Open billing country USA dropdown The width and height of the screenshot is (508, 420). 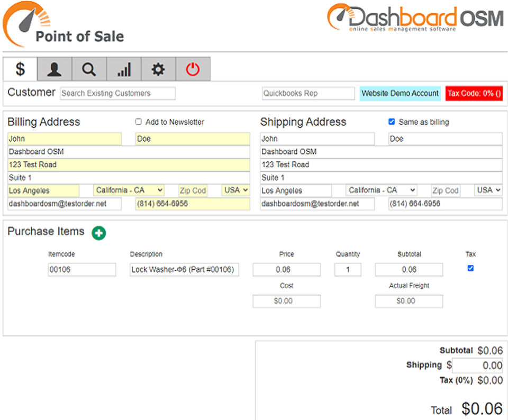[x=236, y=190]
